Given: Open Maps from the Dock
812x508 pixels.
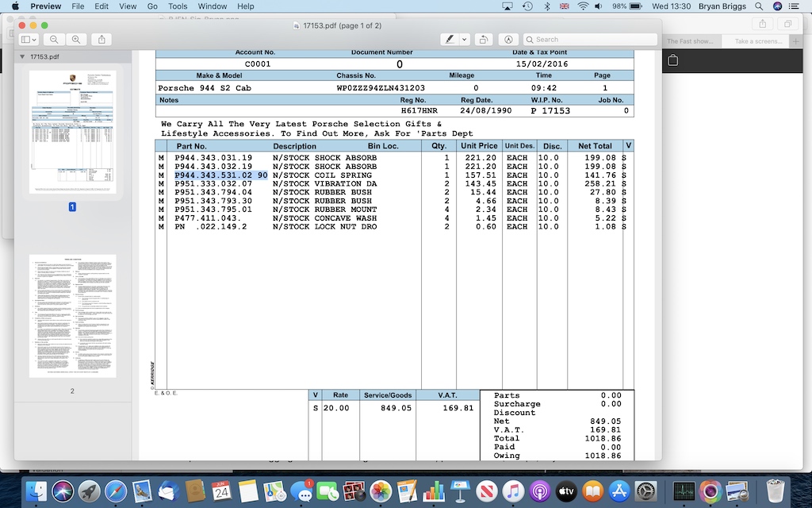Looking at the screenshot, I should click(x=274, y=491).
